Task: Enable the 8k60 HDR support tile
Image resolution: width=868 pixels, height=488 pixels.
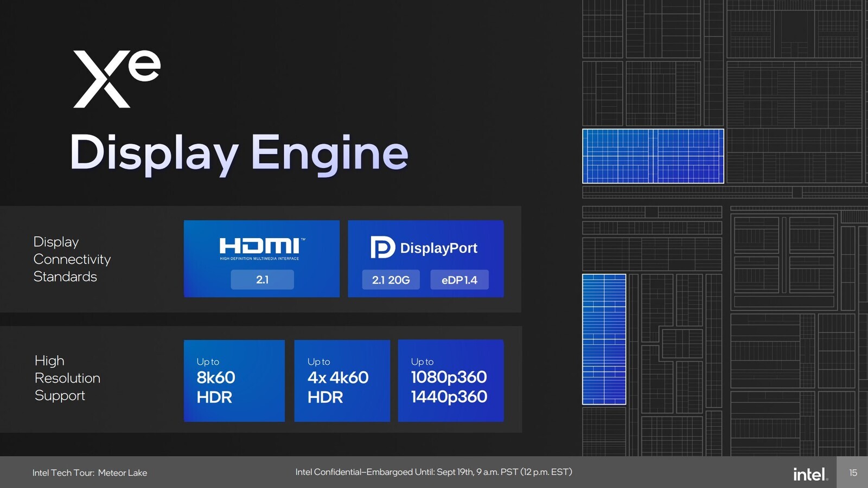Action: click(234, 380)
